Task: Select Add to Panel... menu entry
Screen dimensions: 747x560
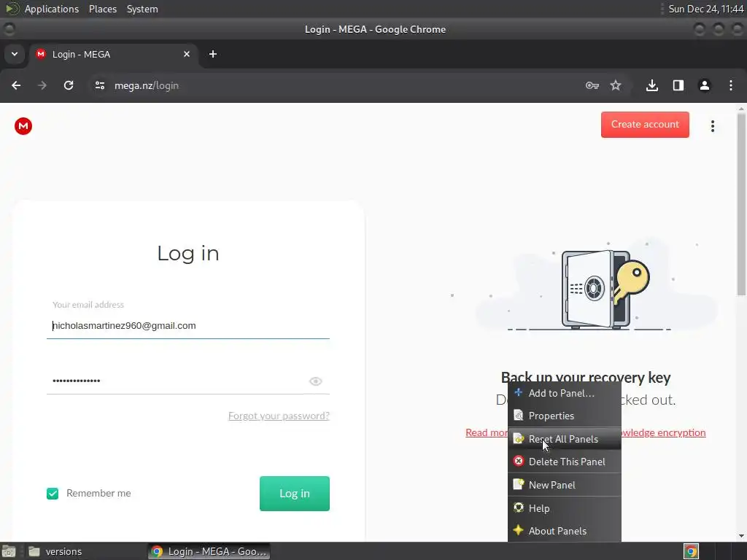Action: tap(565, 393)
